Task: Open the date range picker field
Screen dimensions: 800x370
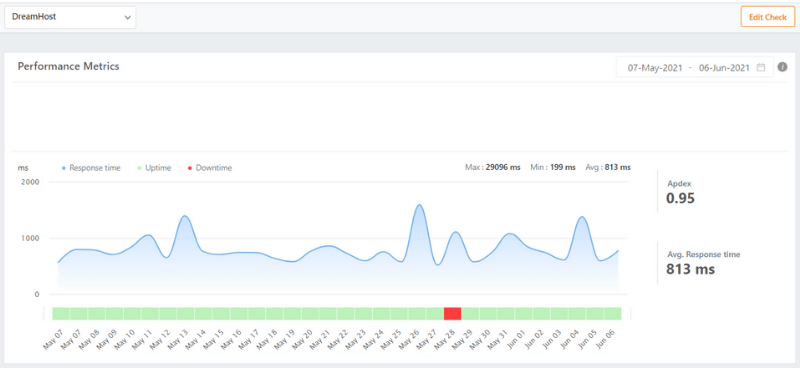Action: tap(694, 67)
